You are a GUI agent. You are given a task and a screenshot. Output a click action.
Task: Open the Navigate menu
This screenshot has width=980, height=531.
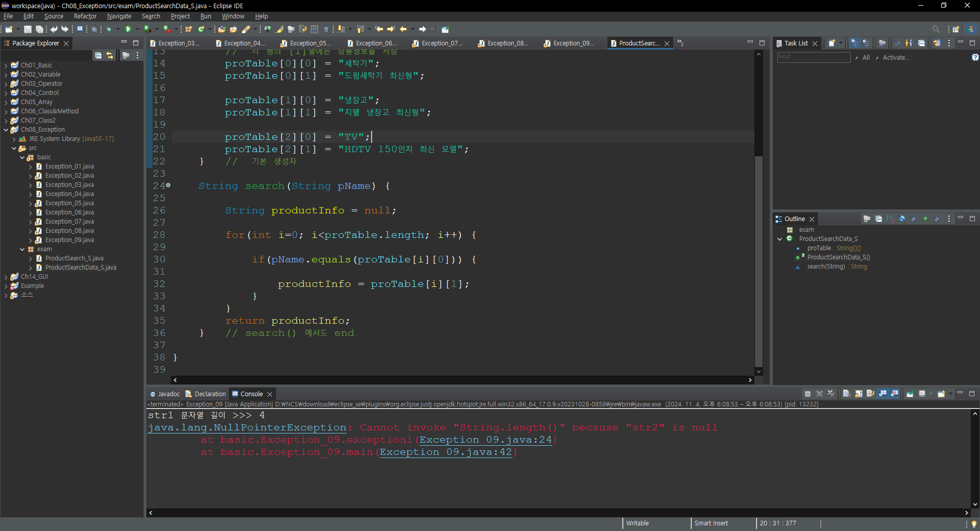pos(119,16)
